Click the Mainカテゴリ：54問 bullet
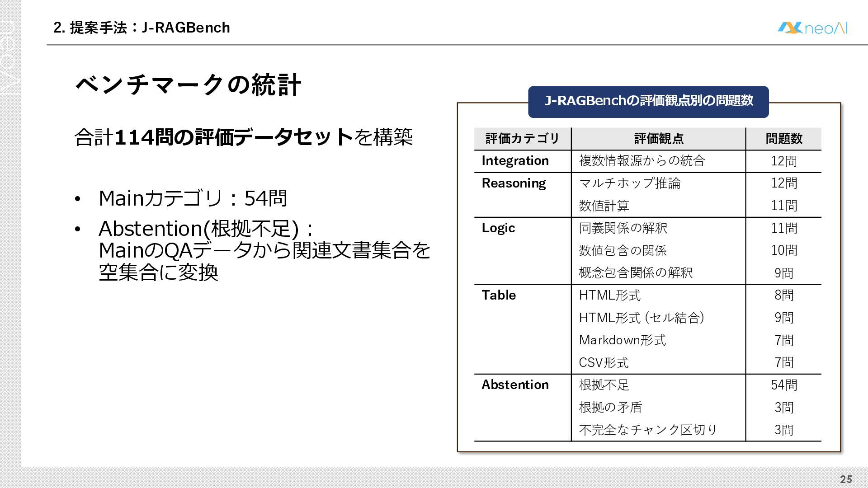868x488 pixels. [193, 198]
